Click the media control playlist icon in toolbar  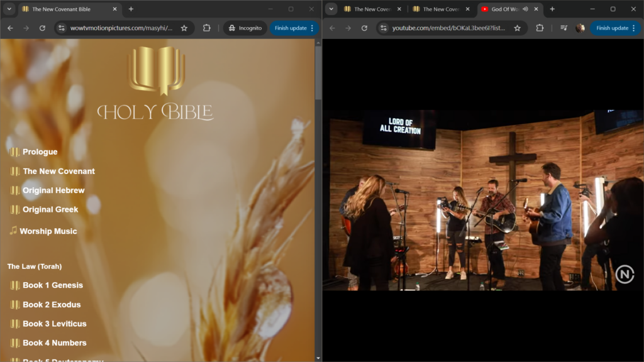563,28
